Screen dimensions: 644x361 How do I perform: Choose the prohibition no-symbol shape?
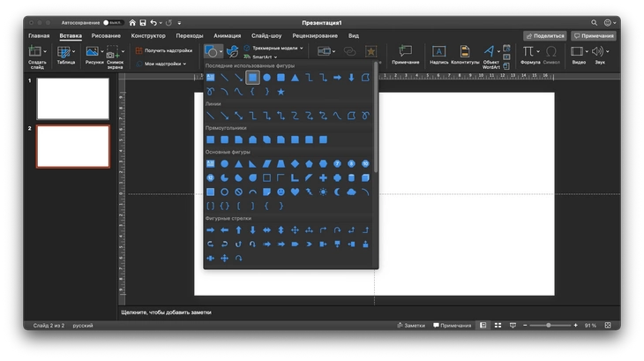(238, 192)
